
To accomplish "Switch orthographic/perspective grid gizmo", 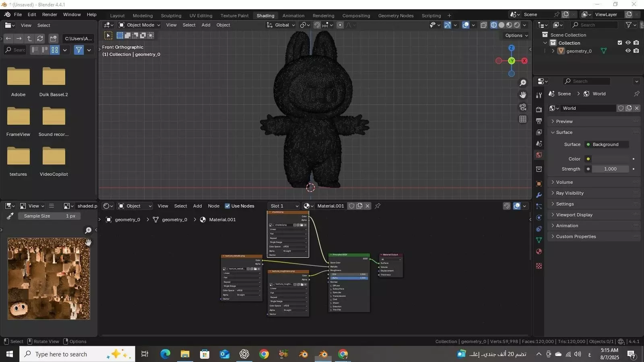I will tap(523, 119).
